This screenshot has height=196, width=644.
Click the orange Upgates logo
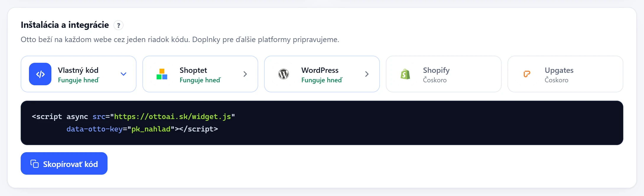[x=527, y=74]
